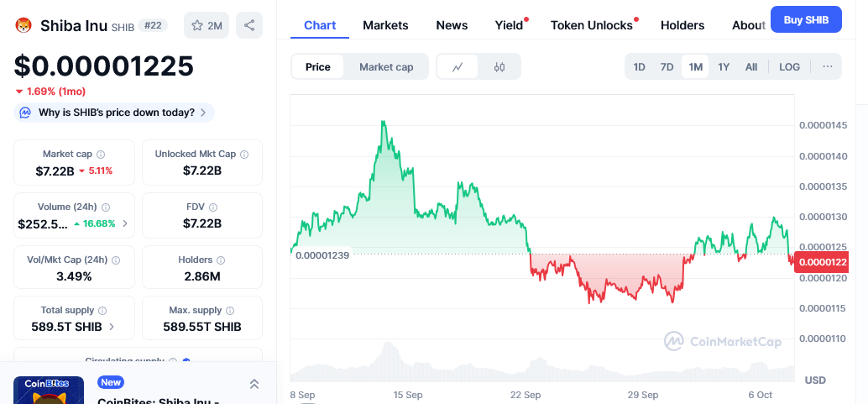868x404 pixels.
Task: Open the chart more options ellipsis
Action: pos(827,66)
